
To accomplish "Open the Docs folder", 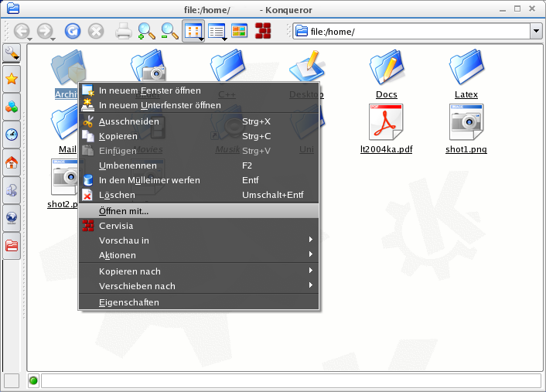I will click(x=387, y=68).
